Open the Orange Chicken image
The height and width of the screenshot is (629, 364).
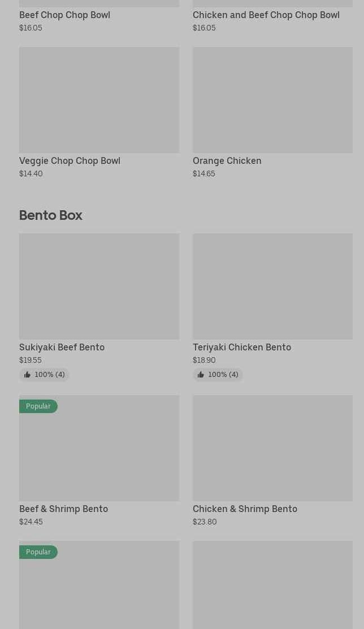(272, 100)
